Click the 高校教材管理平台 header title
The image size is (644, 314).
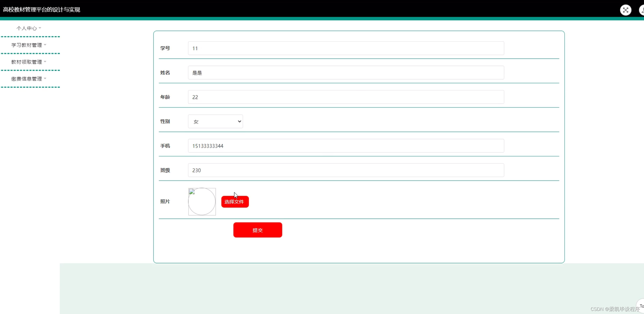(42, 10)
